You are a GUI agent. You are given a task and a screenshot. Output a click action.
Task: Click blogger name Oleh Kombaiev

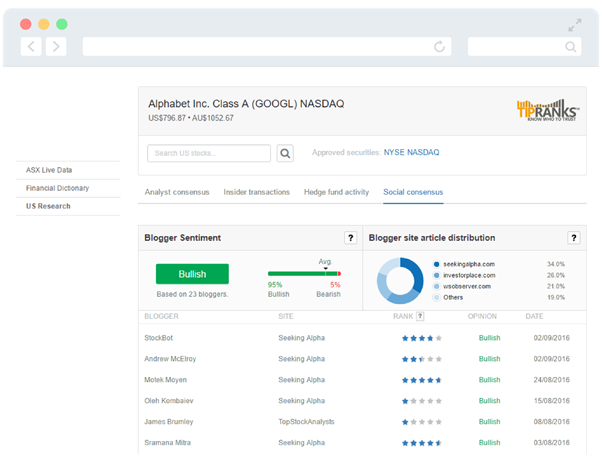pyautogui.click(x=169, y=401)
